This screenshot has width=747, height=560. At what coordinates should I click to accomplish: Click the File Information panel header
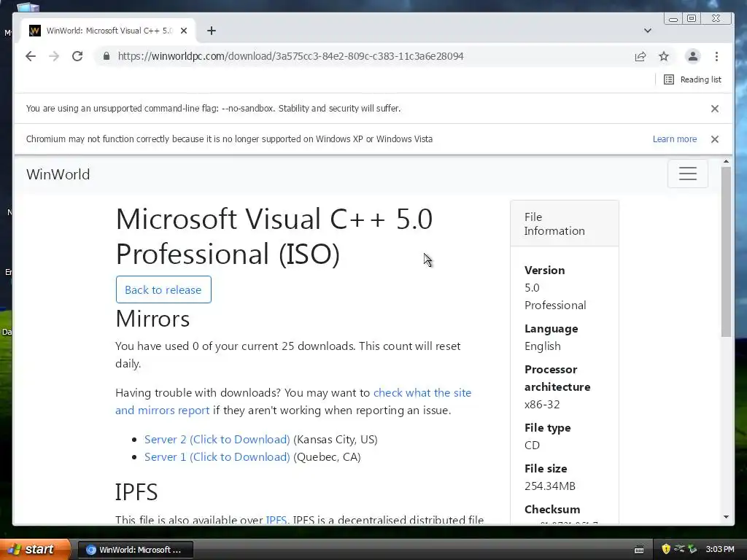pyautogui.click(x=565, y=223)
